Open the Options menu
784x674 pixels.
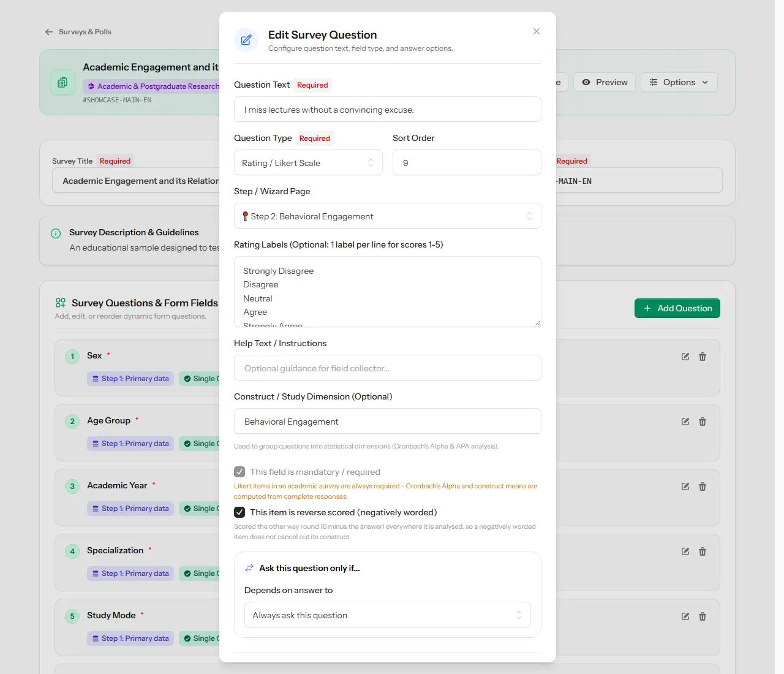coord(679,82)
